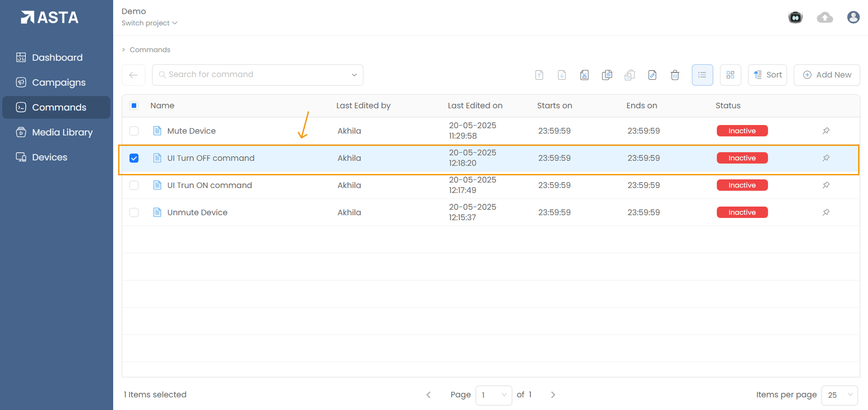Expand the Switch project dropdown
This screenshot has height=410, width=868.
coord(149,23)
